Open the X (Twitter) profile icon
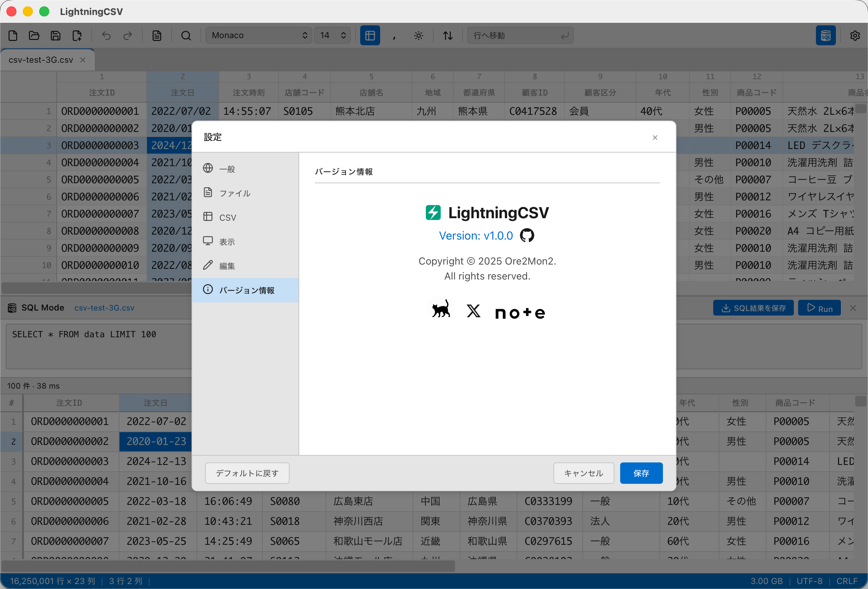 click(474, 311)
